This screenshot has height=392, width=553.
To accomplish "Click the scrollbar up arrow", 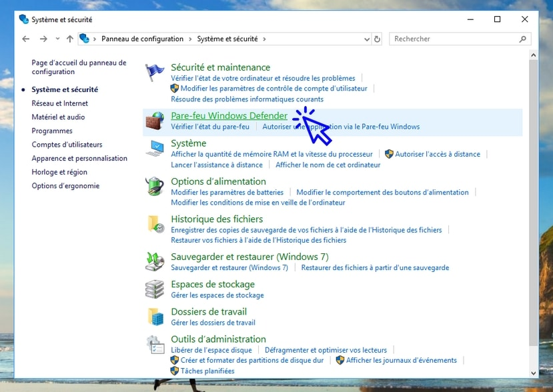I will point(533,55).
